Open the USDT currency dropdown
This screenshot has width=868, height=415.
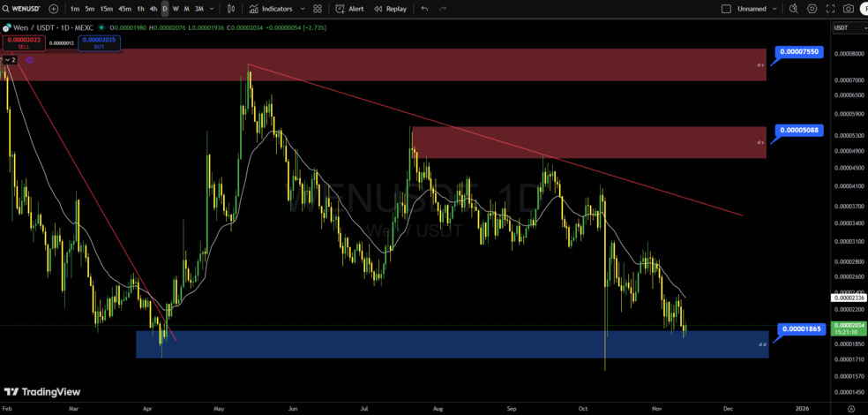pyautogui.click(x=845, y=28)
